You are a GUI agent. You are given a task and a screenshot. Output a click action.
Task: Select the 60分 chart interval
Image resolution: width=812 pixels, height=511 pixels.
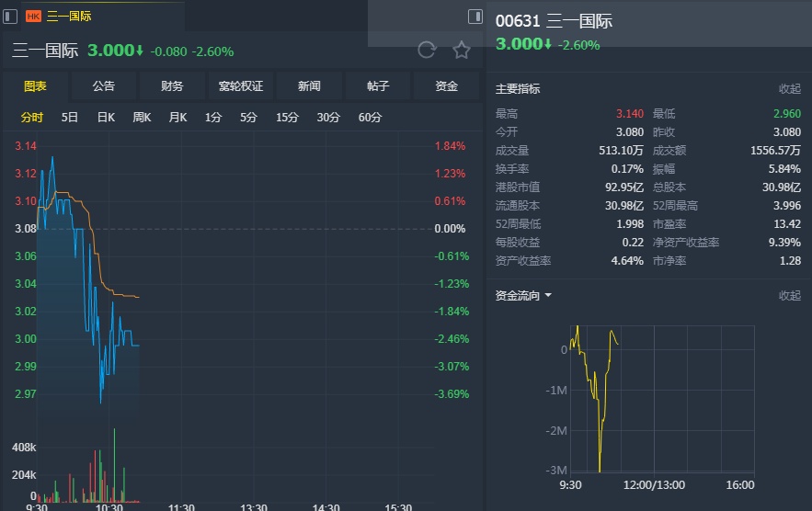point(370,118)
